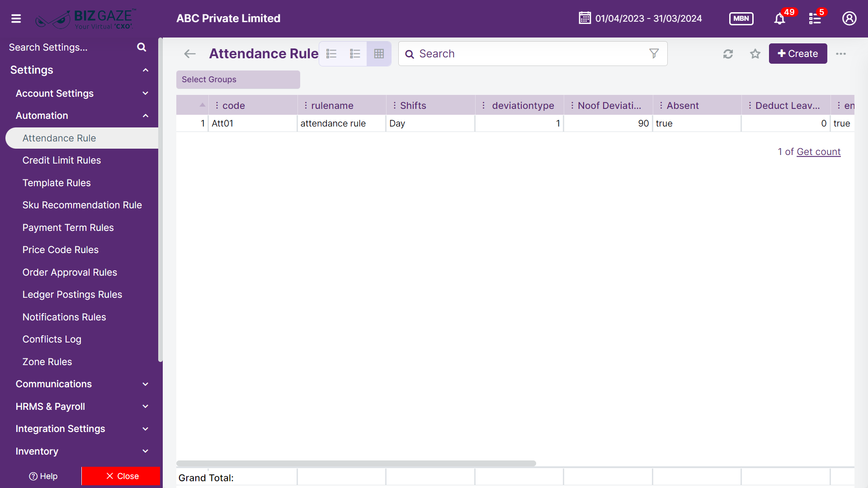Click the Search Settings input
This screenshot has height=488, width=868.
coord(70,47)
